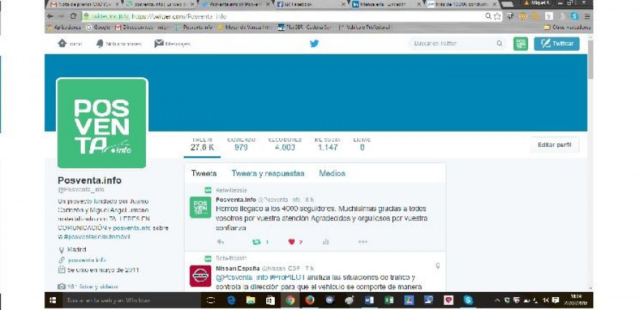Click the Twittear compose button
Image resolution: width=644 pixels, height=310 pixels.
557,44
